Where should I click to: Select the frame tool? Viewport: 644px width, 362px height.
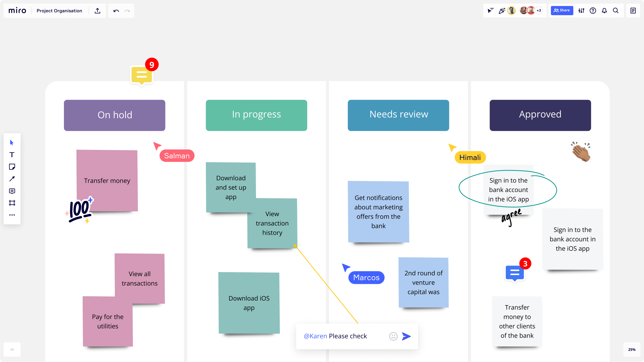pyautogui.click(x=12, y=203)
